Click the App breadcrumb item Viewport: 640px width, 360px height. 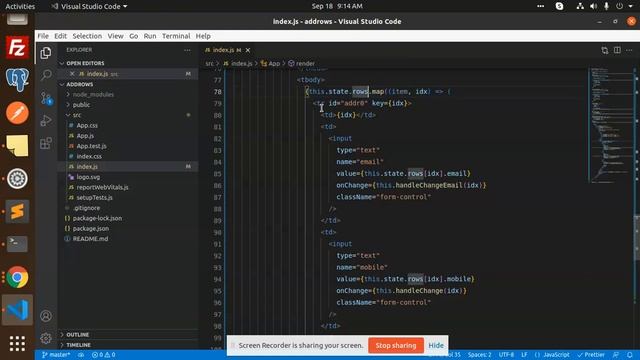[x=270, y=64]
